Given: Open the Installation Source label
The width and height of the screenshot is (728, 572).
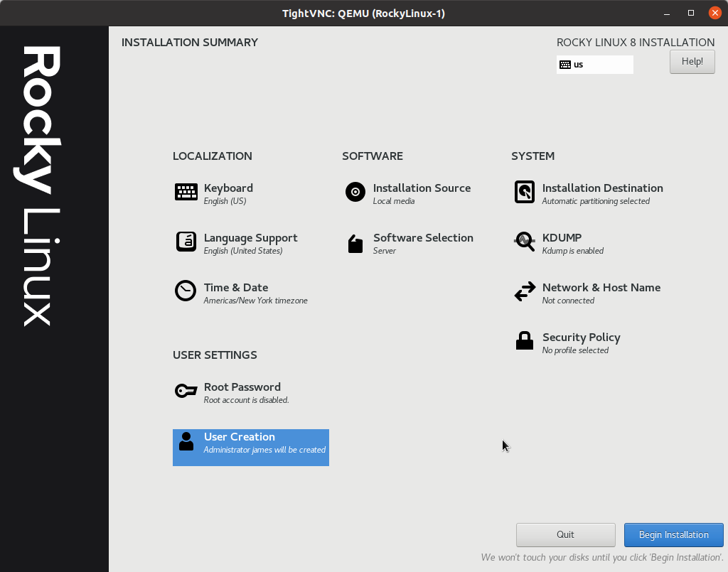Looking at the screenshot, I should tap(422, 188).
